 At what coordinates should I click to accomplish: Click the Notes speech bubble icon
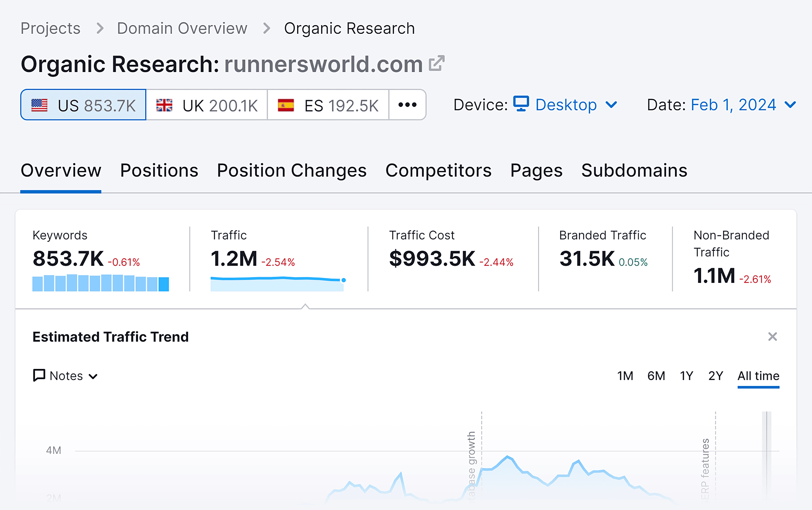point(38,376)
